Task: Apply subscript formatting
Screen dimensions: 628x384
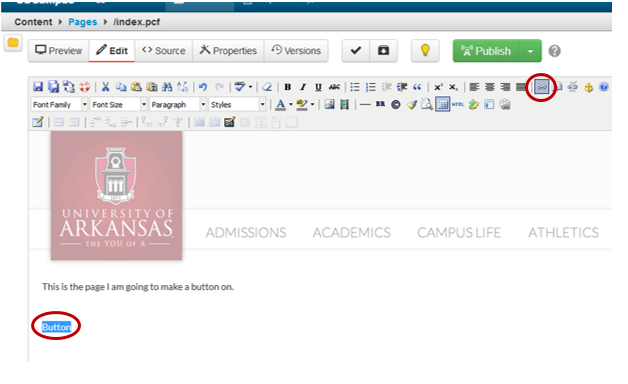Action: 453,86
